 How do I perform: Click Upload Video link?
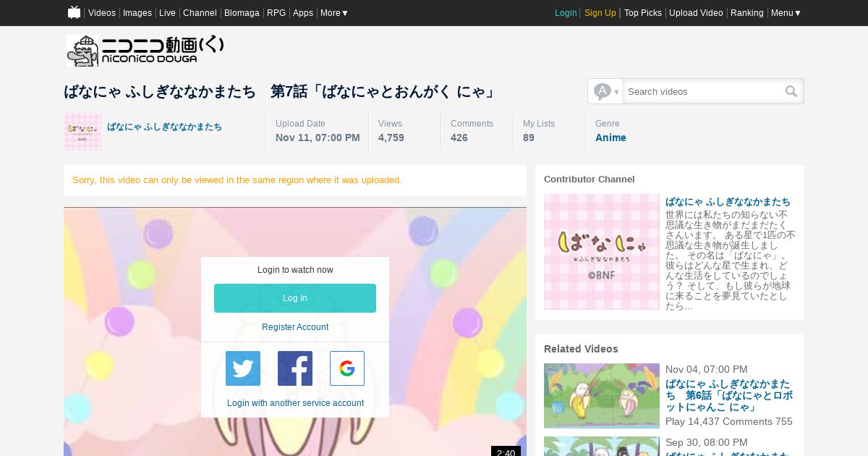[696, 13]
